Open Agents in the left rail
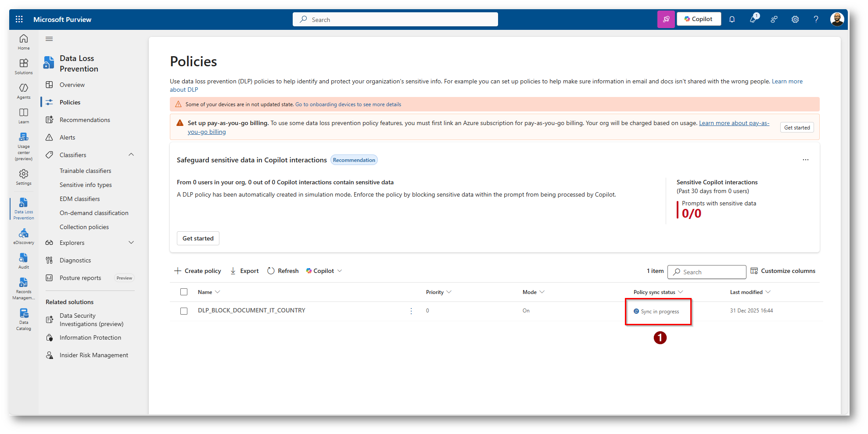Viewport: 868px width, 434px height. click(24, 91)
